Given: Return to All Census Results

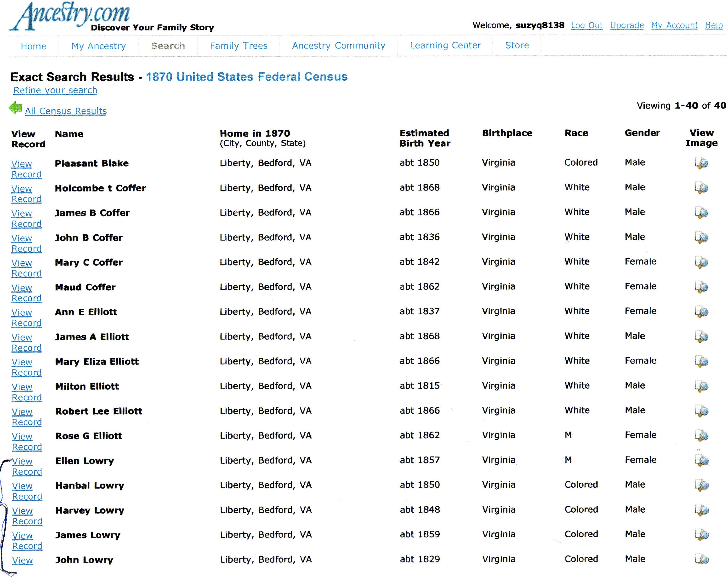Looking at the screenshot, I should pos(66,111).
